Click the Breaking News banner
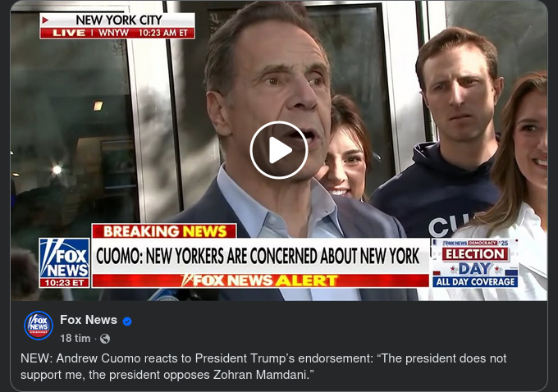Screen dimensions: 558x392 click(164, 231)
